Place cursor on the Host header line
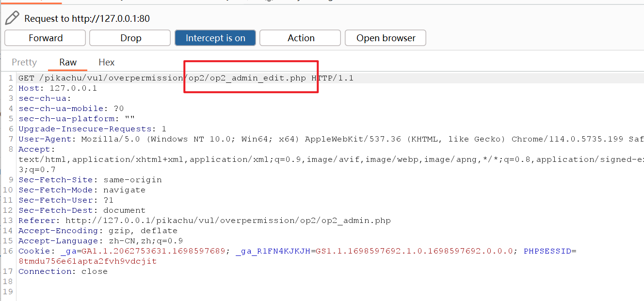The width and height of the screenshot is (644, 301). coord(58,88)
